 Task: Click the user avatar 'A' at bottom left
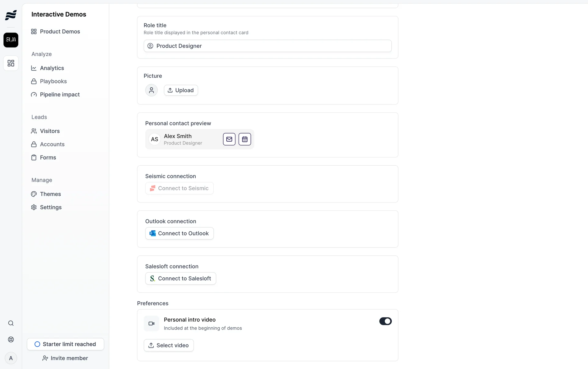(x=11, y=358)
